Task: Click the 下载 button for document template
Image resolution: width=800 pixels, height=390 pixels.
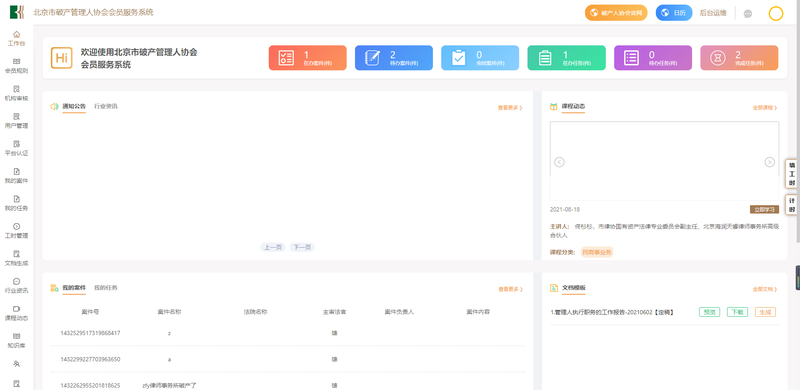Action: 737,312
